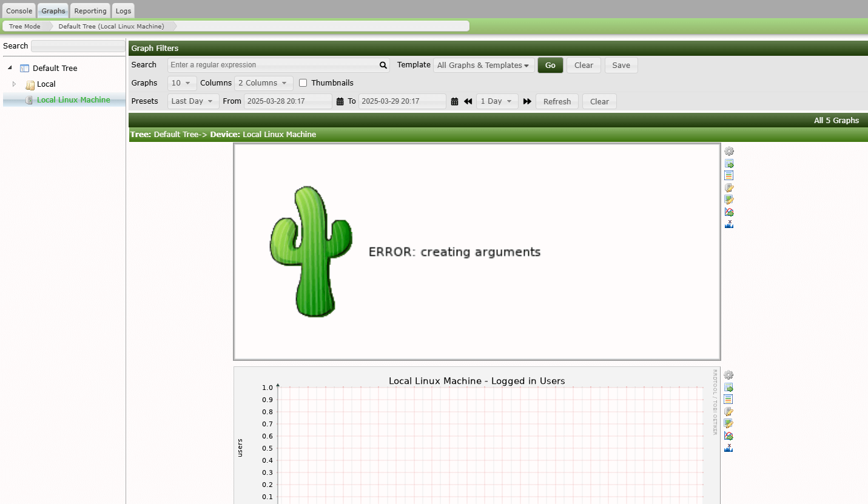Click the Refresh button
Viewport: 868px width, 504px height.
pyautogui.click(x=557, y=101)
